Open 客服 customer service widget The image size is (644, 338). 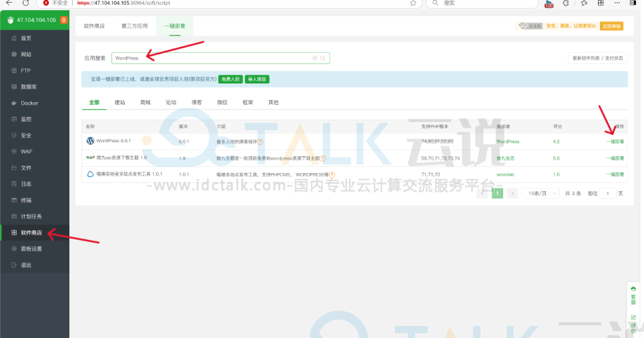pos(633,296)
